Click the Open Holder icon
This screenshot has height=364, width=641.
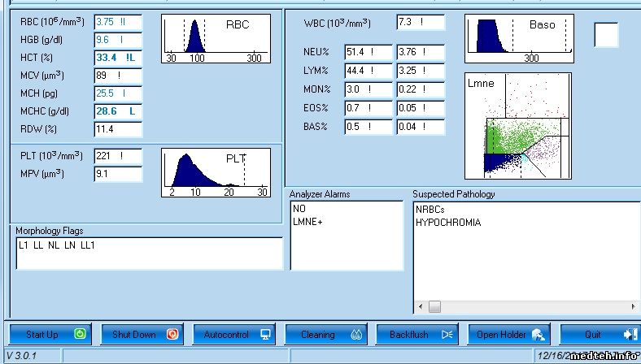tap(539, 334)
